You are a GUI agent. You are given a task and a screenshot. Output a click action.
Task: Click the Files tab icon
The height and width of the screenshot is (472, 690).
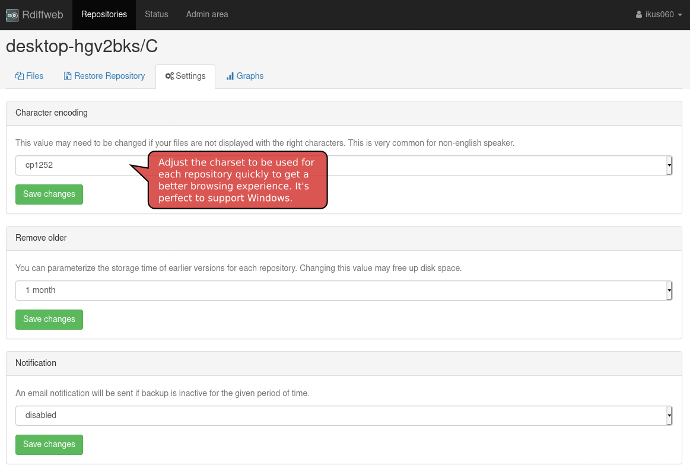pos(19,76)
